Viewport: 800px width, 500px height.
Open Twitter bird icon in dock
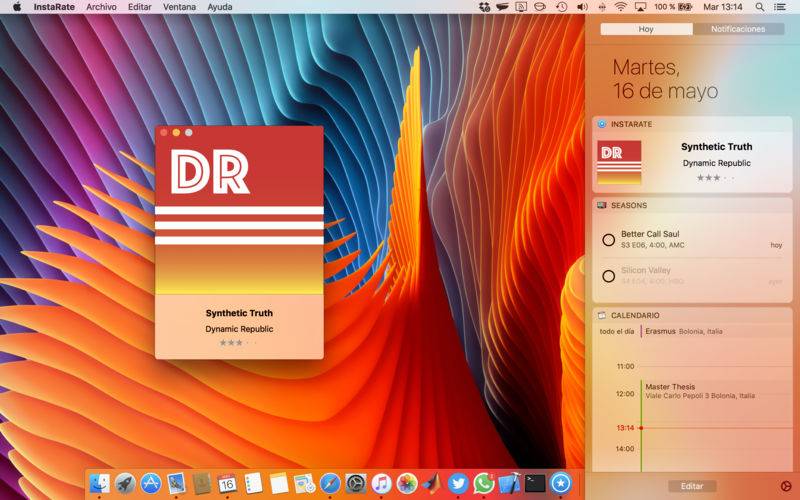[x=458, y=483]
